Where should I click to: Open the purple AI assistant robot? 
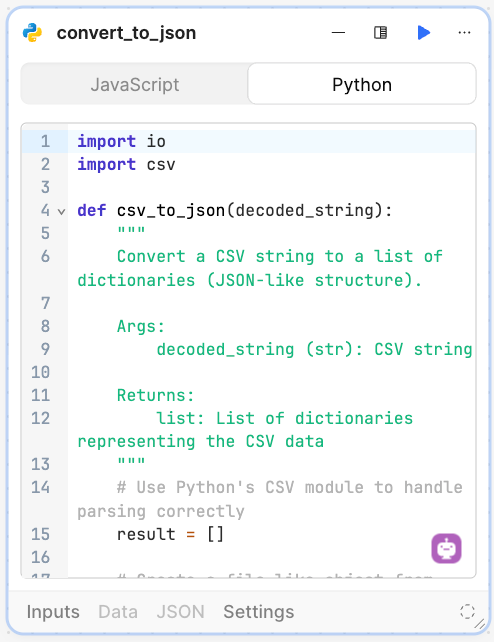click(x=446, y=548)
